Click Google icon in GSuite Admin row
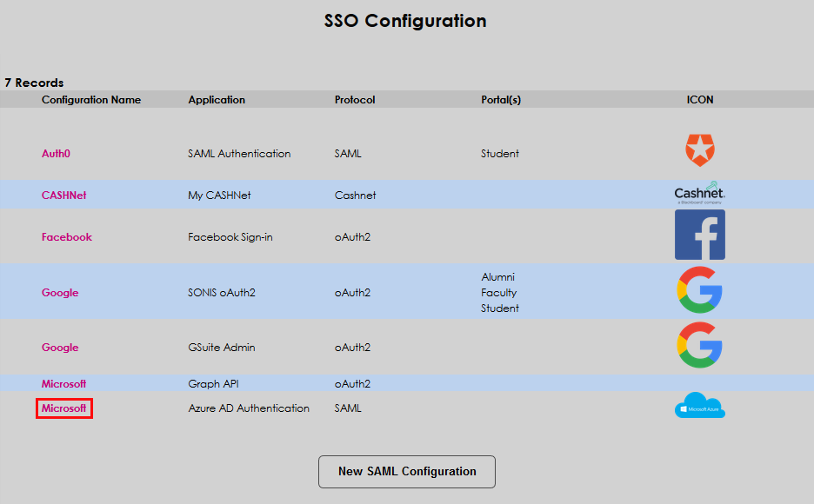Viewport: 814px width, 504px height. [699, 345]
